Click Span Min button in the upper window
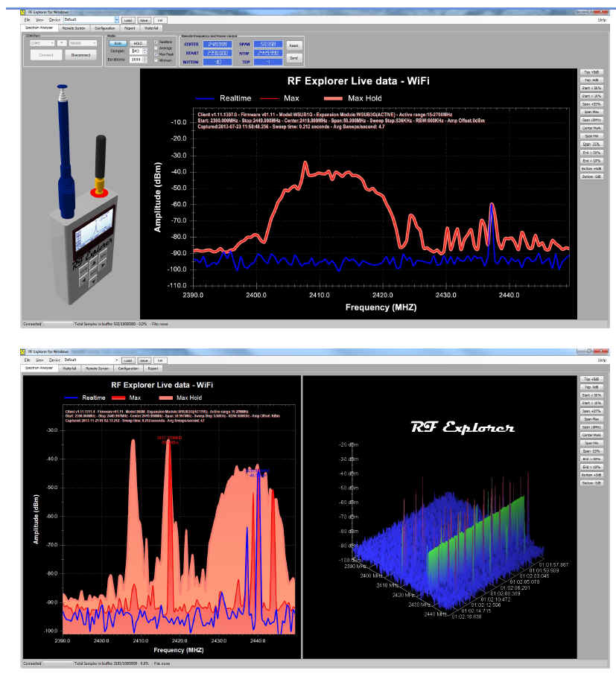 [591, 136]
